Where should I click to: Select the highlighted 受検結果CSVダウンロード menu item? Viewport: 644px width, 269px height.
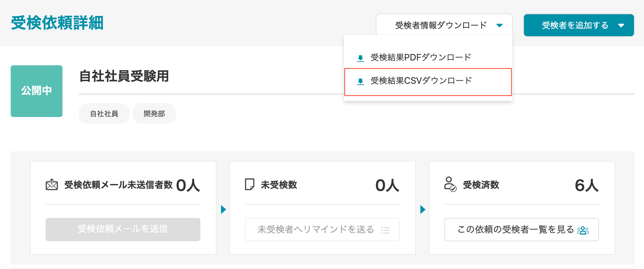click(x=421, y=81)
